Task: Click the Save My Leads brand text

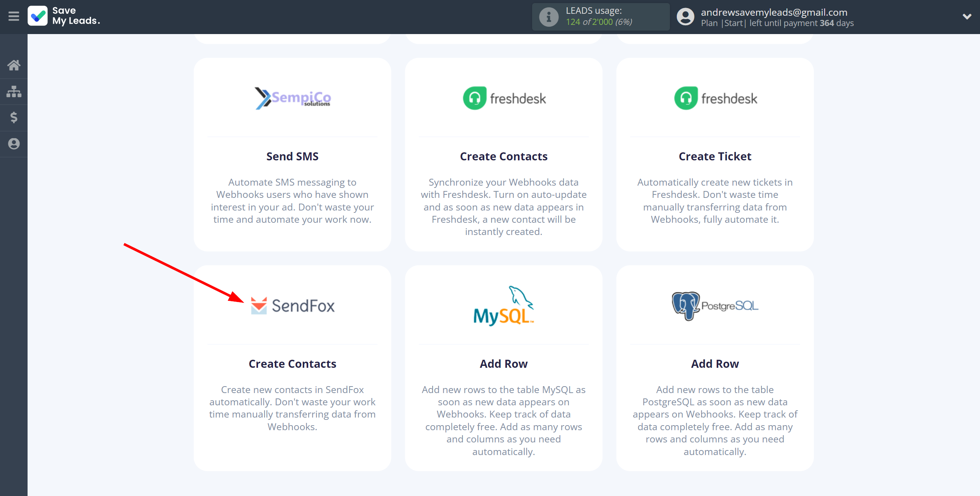Action: click(76, 16)
